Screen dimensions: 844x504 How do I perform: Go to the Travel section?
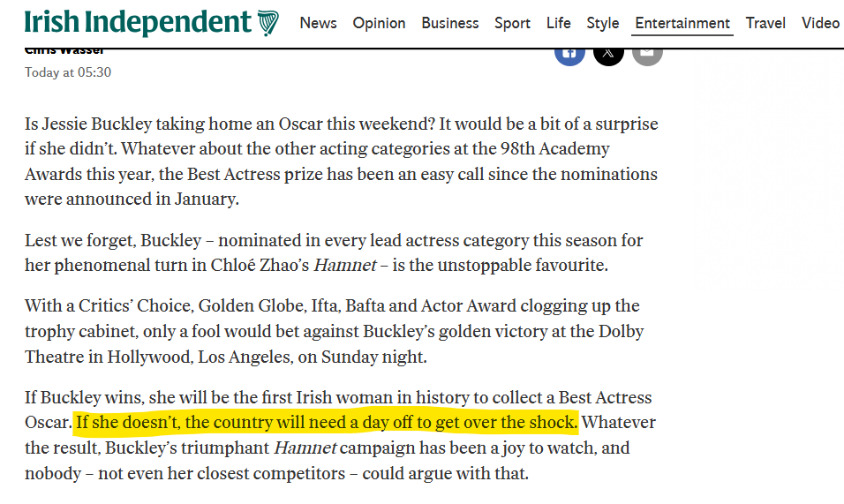tap(765, 23)
